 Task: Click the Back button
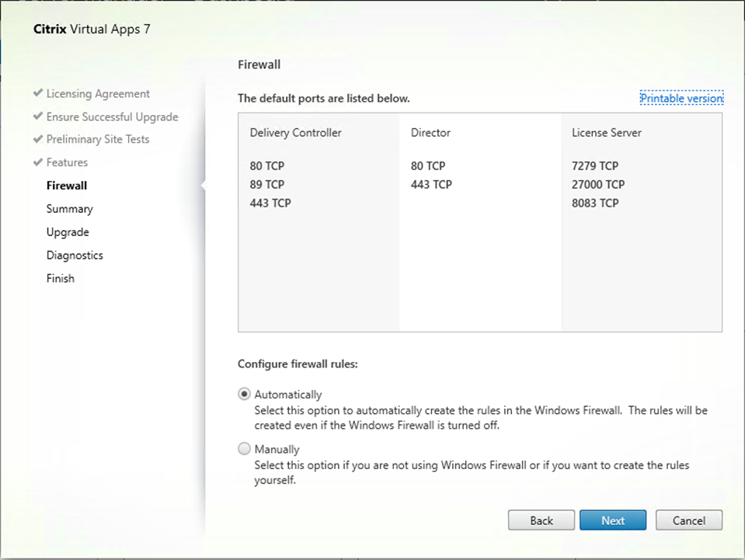pos(541,520)
